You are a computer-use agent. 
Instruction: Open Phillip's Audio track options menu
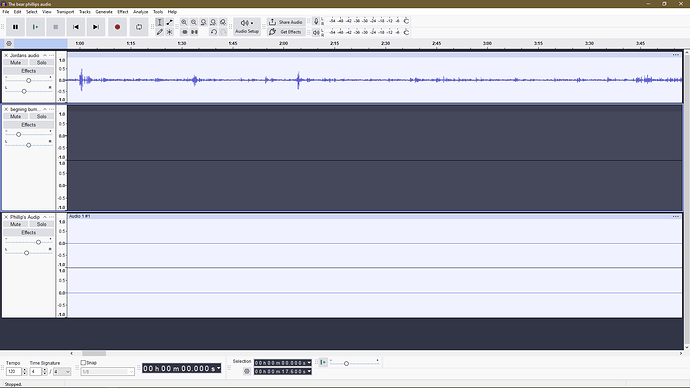tap(51, 217)
